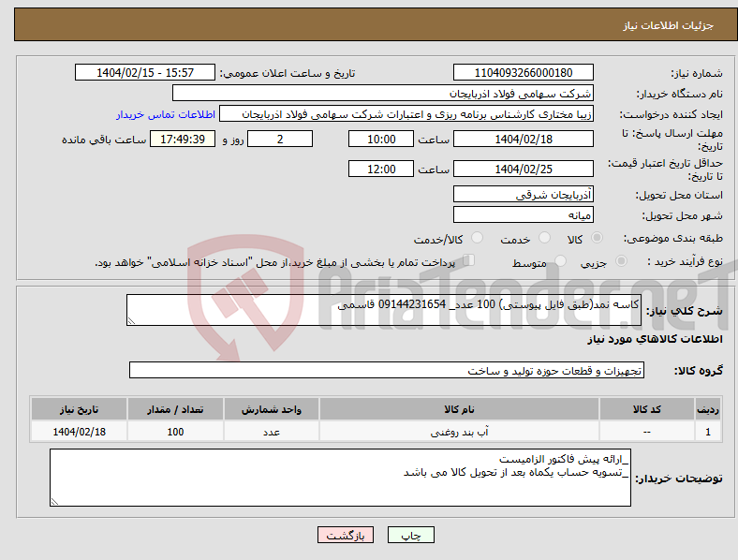Click the response deadline date 1404/02/18 field
Image resolution: width=738 pixels, height=560 pixels.
(524, 140)
